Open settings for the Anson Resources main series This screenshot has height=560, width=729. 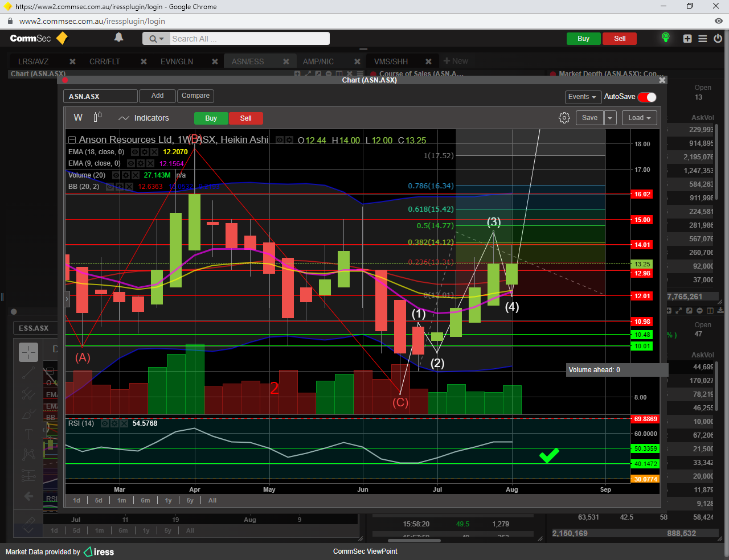point(289,140)
